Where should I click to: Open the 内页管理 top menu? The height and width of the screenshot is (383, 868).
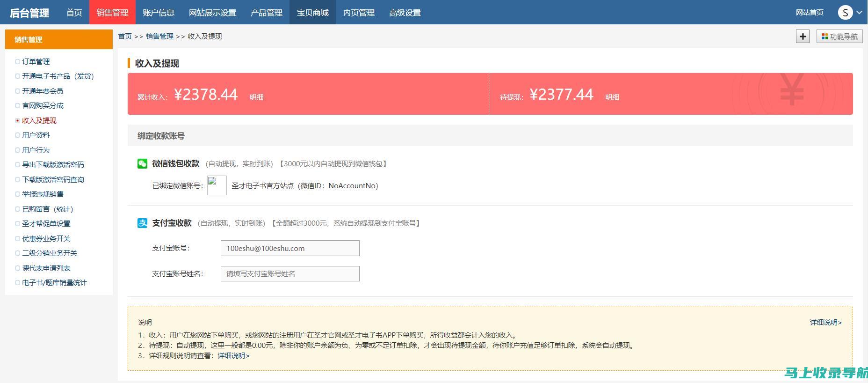[359, 13]
